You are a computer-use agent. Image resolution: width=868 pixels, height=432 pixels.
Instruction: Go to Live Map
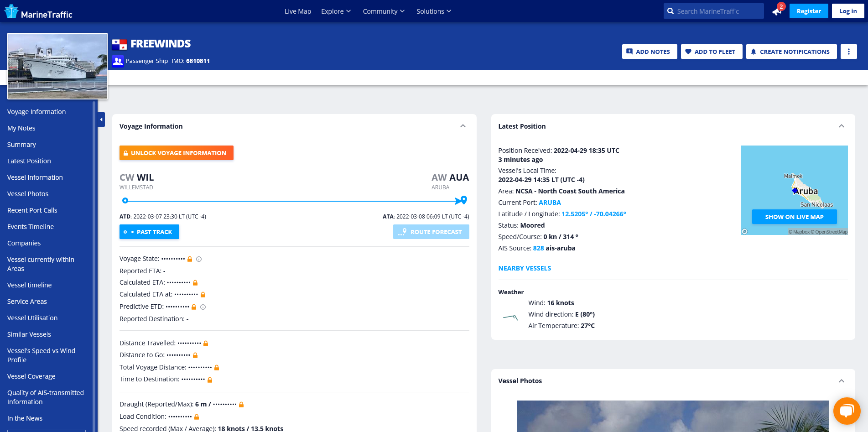pyautogui.click(x=298, y=11)
